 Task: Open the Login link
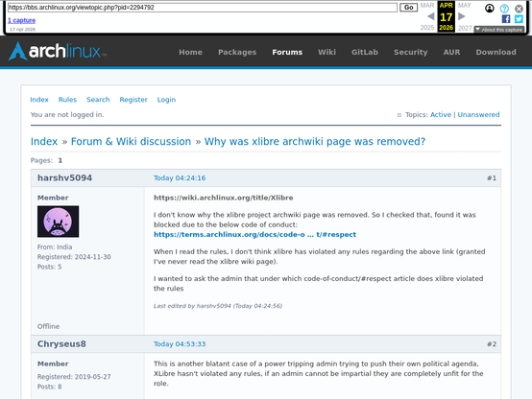click(x=166, y=100)
